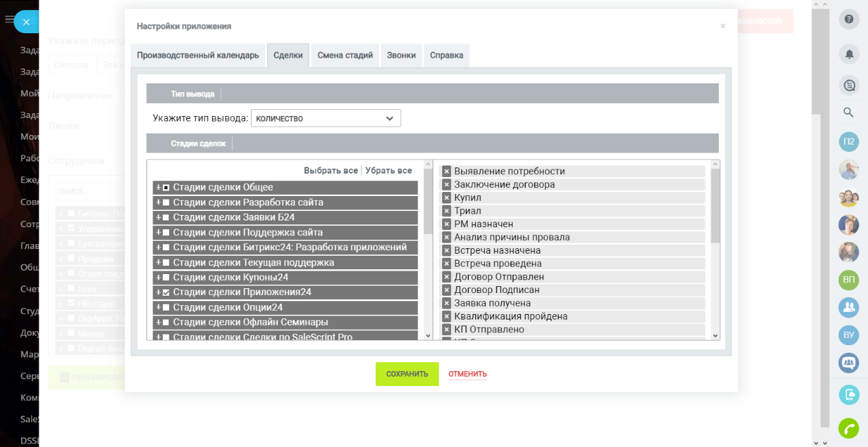Remove 'Триал' stage with its x icon
The image size is (868, 447).
[x=447, y=211]
